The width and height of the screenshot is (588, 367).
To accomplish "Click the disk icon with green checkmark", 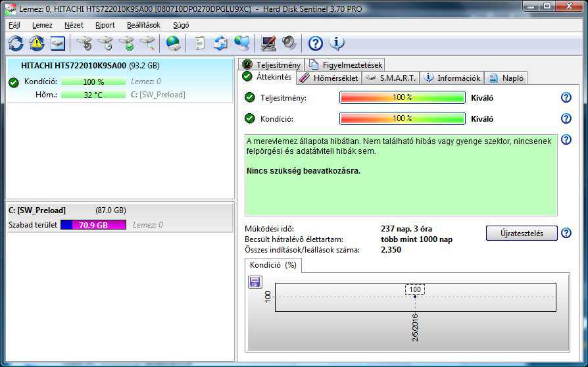I will (127, 43).
